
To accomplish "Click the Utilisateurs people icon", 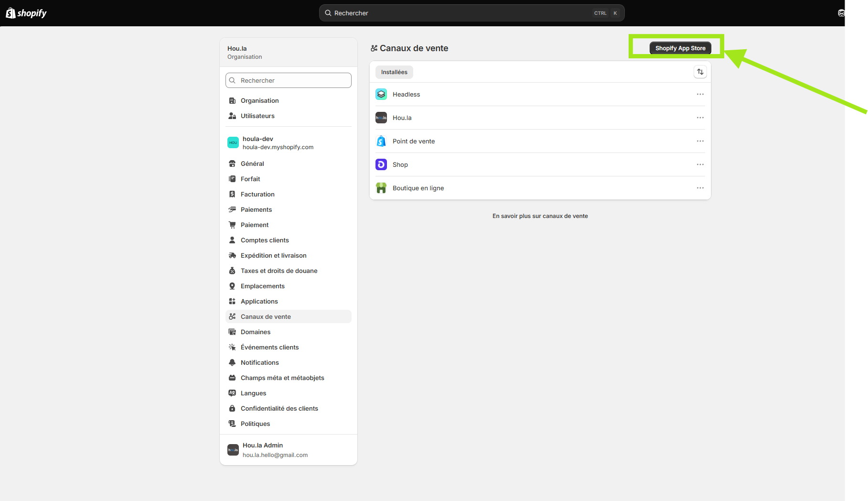I will pyautogui.click(x=232, y=116).
